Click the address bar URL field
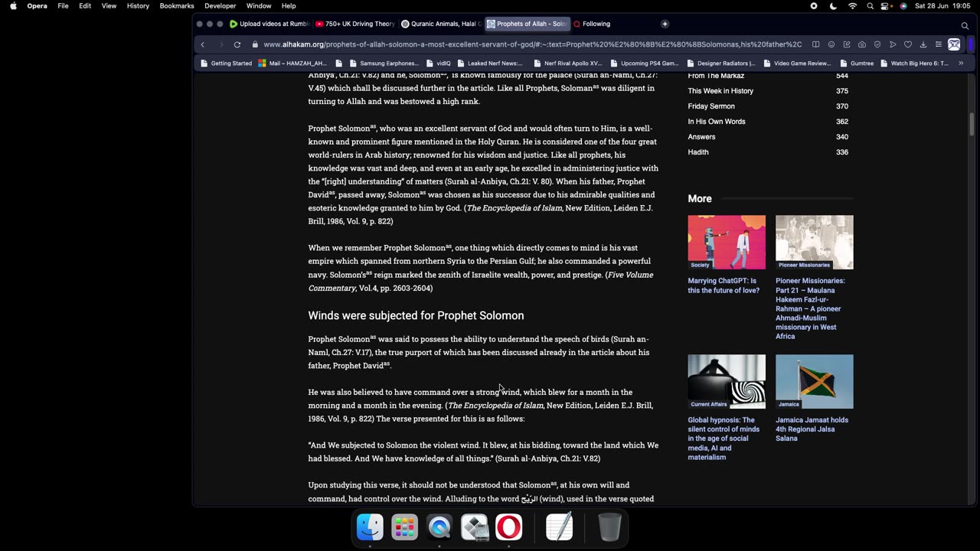 532,44
